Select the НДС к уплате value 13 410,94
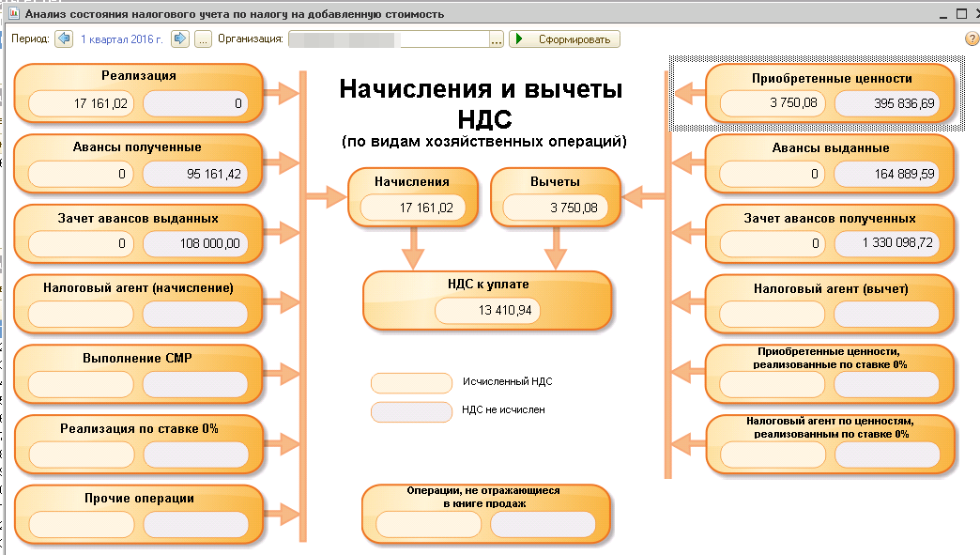This screenshot has height=555, width=980. (488, 312)
